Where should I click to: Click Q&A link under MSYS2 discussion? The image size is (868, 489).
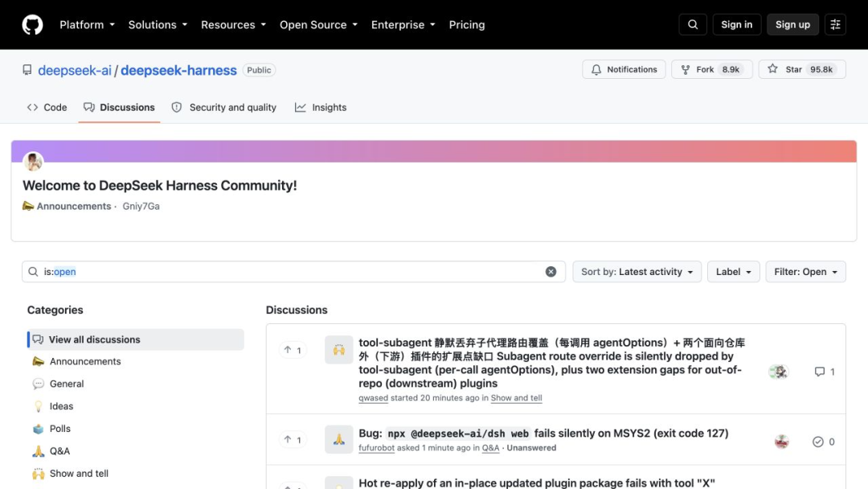pos(490,447)
